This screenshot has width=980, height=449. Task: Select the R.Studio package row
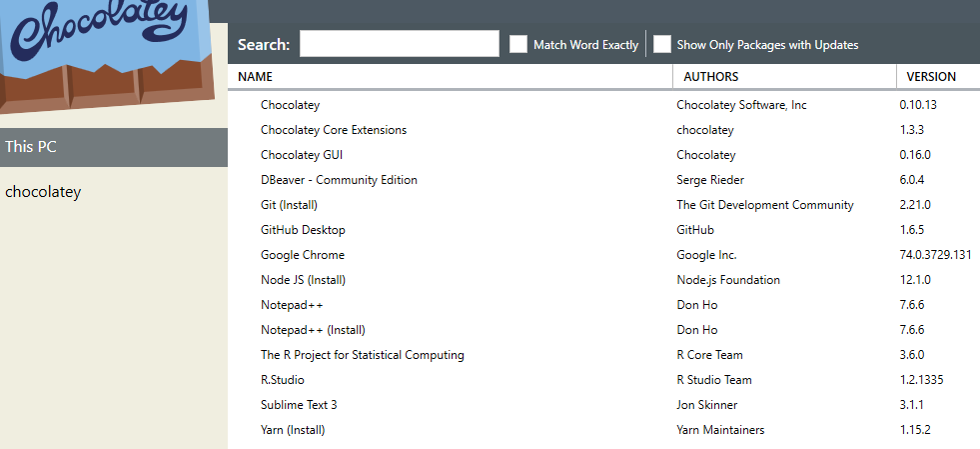(x=603, y=380)
